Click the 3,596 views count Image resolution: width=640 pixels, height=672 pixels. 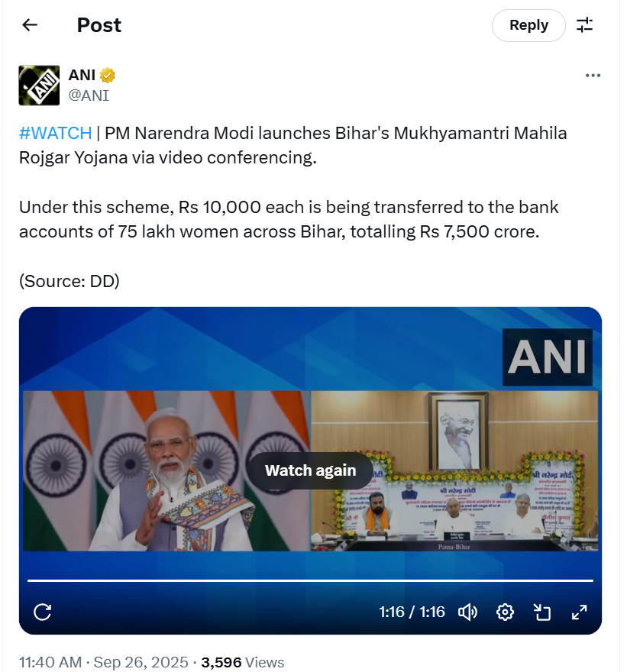222,662
